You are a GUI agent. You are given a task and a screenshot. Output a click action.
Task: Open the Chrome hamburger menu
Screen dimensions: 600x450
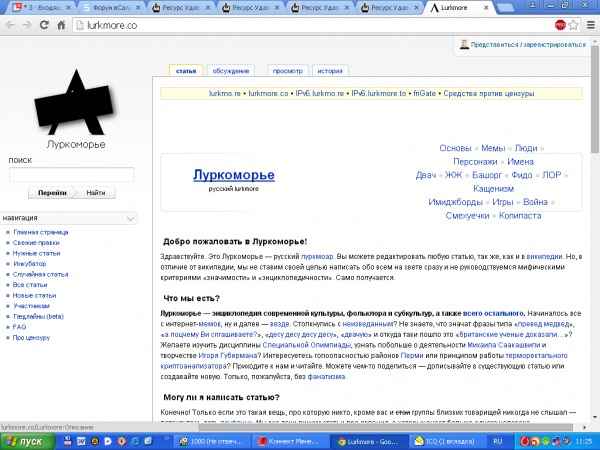click(x=592, y=25)
